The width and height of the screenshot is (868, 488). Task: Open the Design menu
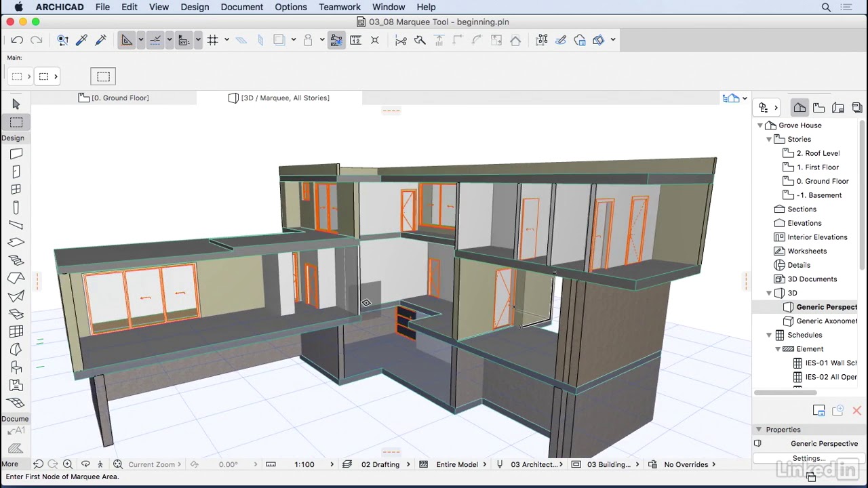195,7
